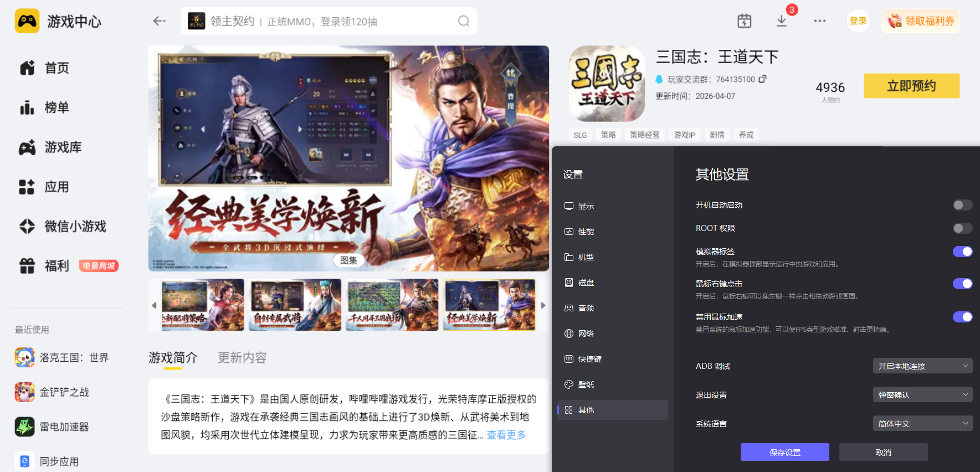980x472 pixels.
Task: Open 雷电加速器 from recent list
Action: 52,427
